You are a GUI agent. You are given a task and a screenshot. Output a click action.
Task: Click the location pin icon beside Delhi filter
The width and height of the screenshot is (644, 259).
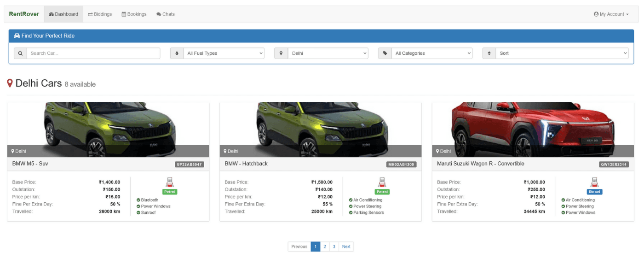pos(281,53)
